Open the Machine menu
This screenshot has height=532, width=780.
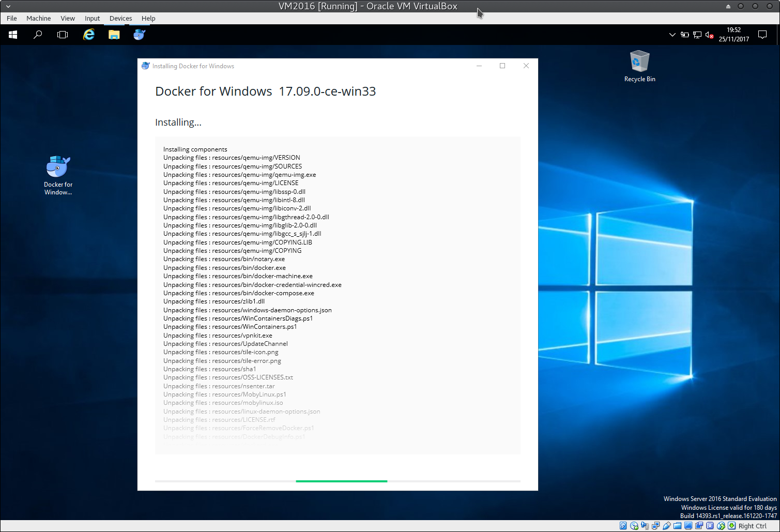click(x=38, y=18)
